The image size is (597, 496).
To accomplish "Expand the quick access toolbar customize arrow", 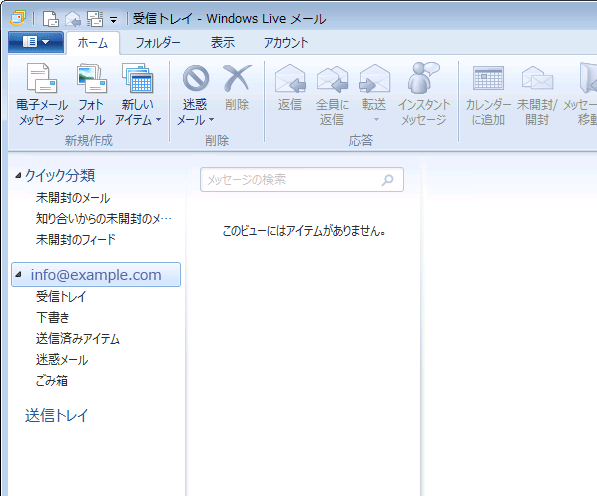I will [113, 20].
